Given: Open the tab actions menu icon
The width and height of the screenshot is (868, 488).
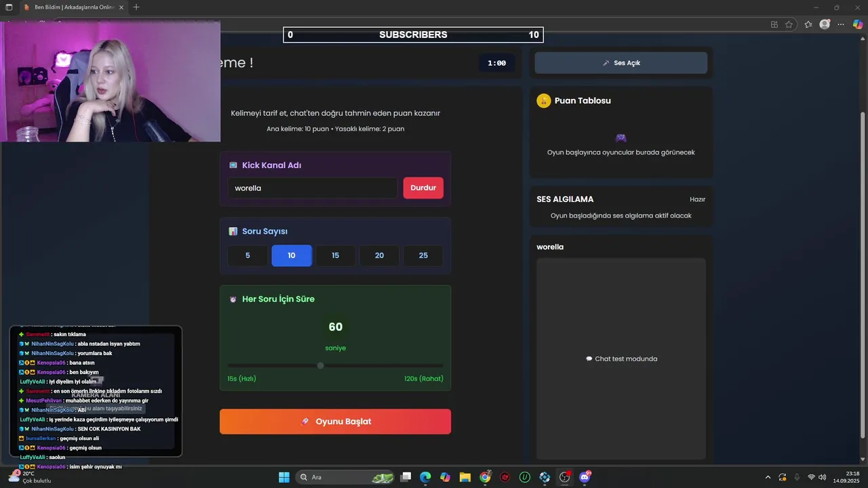Looking at the screenshot, I should click(9, 7).
